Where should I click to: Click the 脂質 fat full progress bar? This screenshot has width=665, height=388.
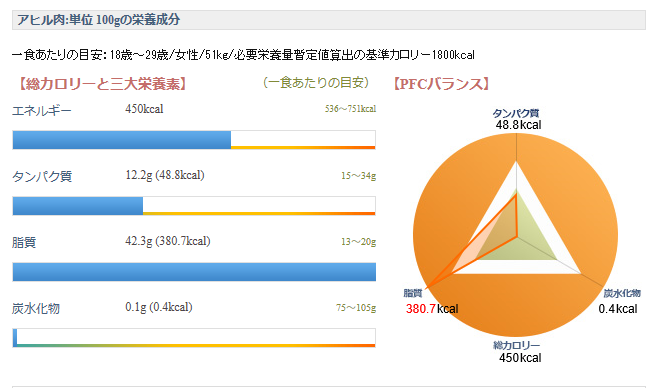click(194, 272)
